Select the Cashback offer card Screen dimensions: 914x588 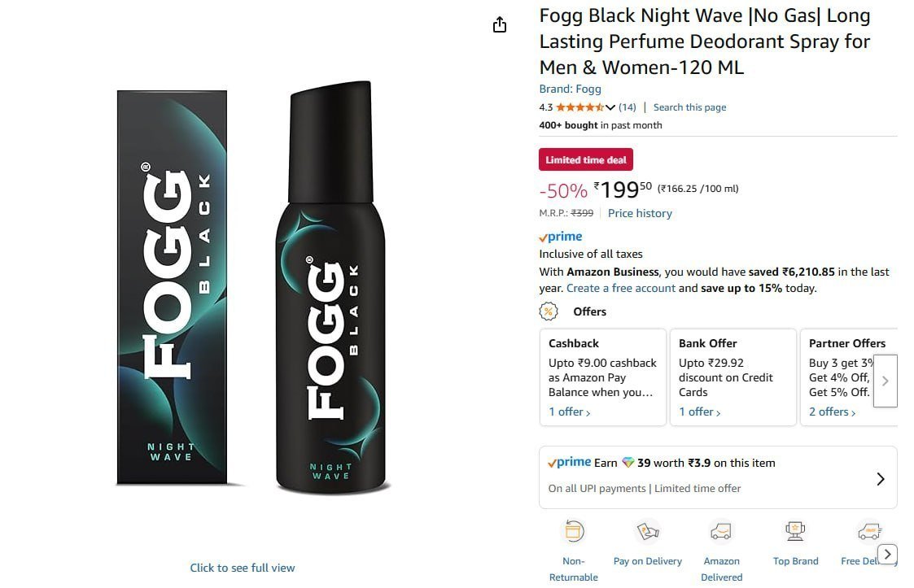coord(602,374)
